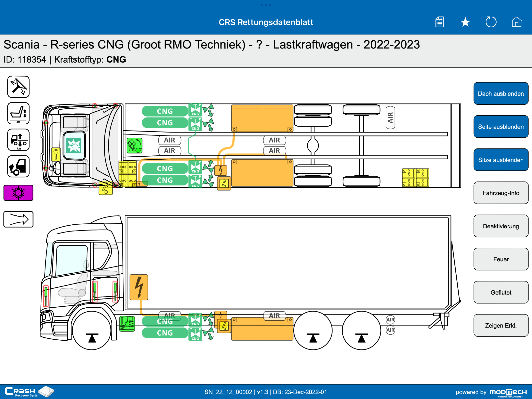Go to home screen via house icon

pyautogui.click(x=516, y=22)
